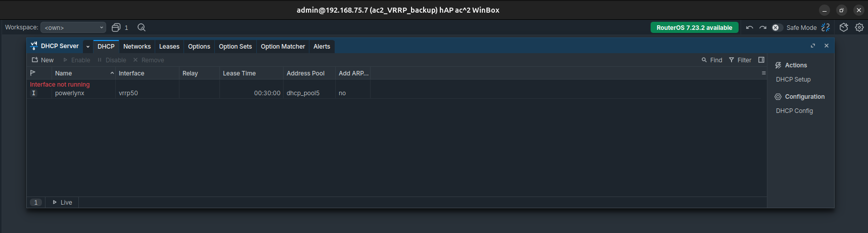Screen dimensions: 868x233
Task: Open DHCP Setup action
Action: [793, 79]
